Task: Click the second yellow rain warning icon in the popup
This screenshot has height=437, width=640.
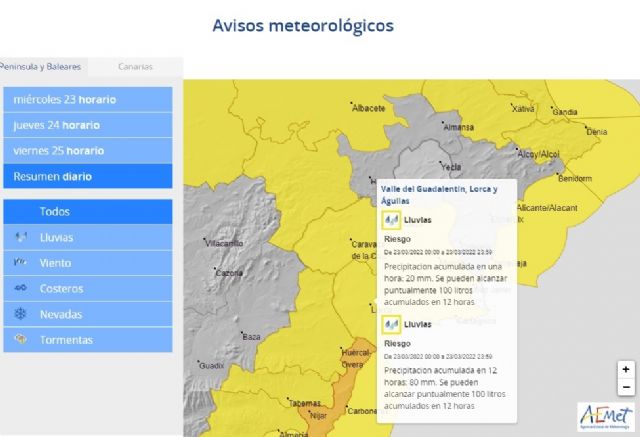Action: (x=391, y=324)
